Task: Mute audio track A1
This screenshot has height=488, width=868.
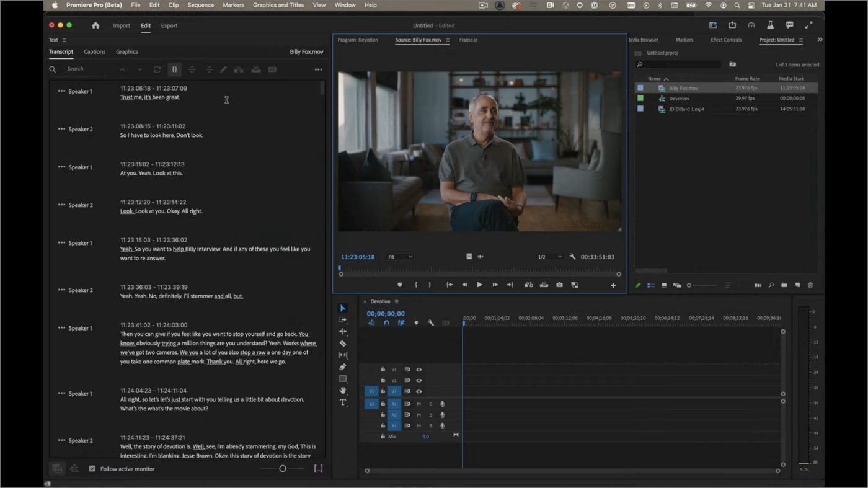Action: [418, 404]
